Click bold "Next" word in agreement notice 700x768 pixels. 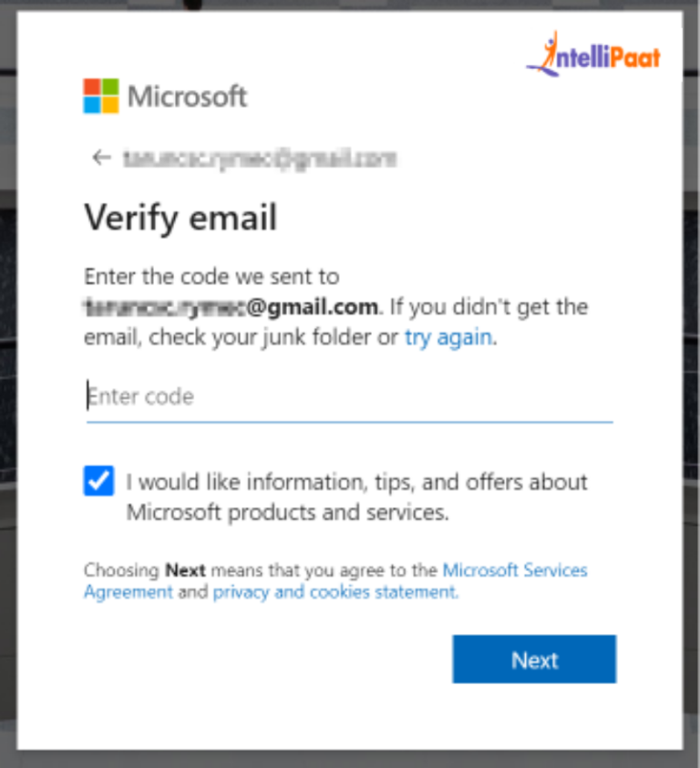coord(185,571)
